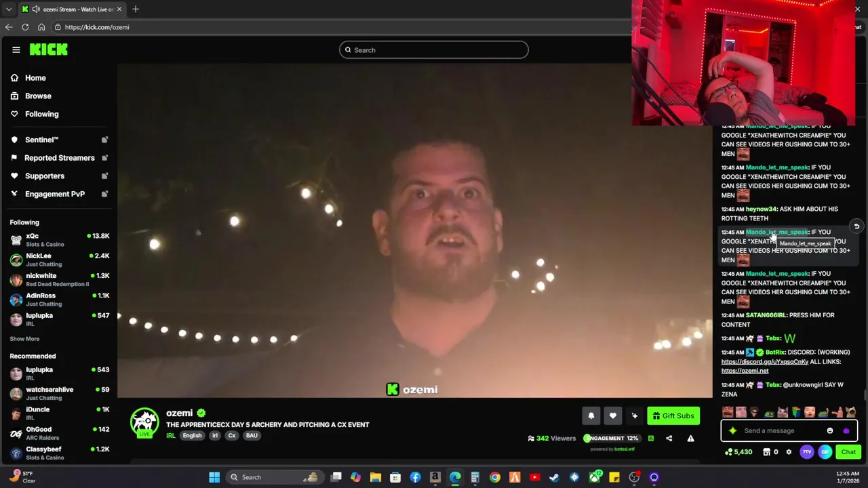
Task: Reload the page with the refresh icon
Action: (25, 27)
